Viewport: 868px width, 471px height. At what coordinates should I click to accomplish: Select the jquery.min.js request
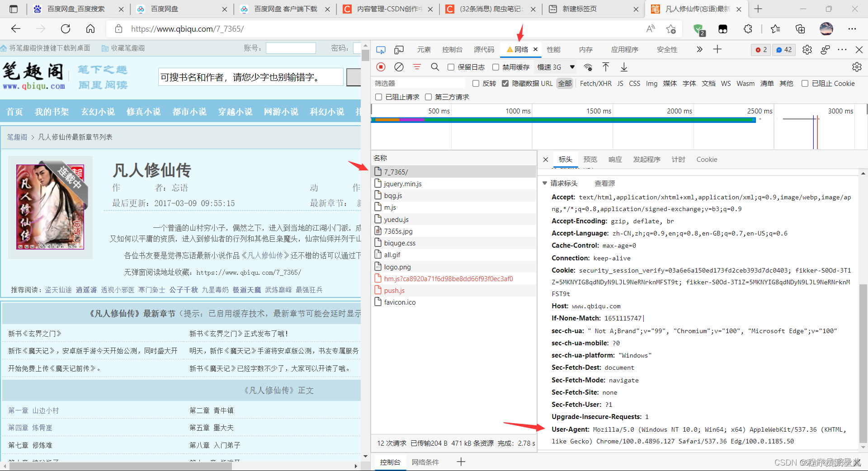[x=453, y=184]
